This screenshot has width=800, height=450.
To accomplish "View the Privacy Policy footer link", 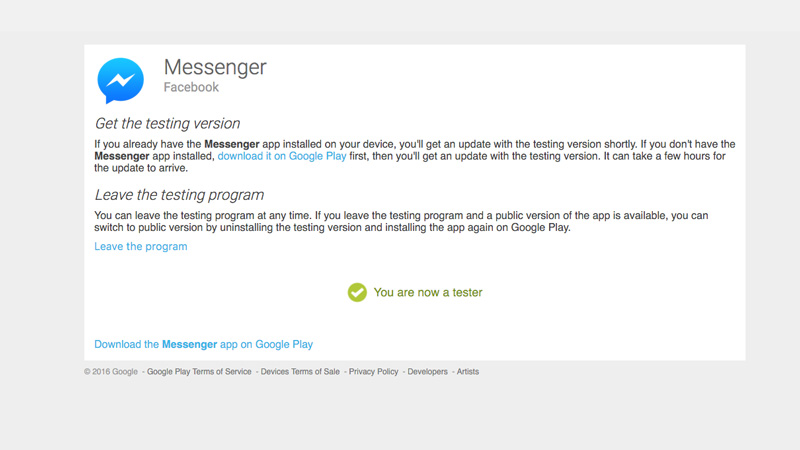I will click(373, 372).
